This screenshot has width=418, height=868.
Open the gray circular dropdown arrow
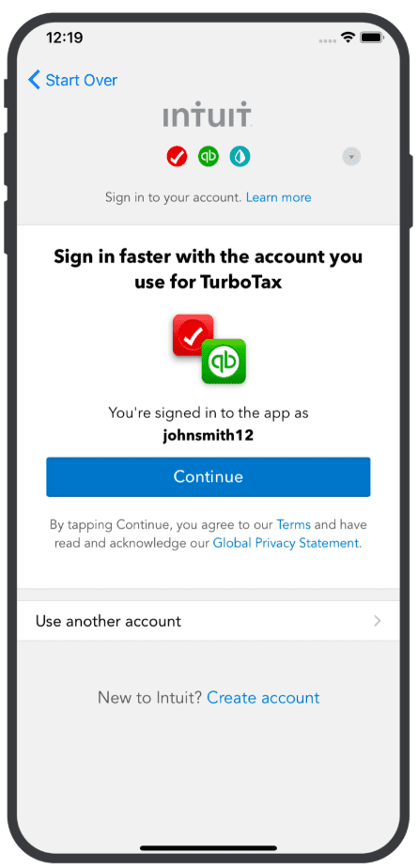pyautogui.click(x=351, y=157)
